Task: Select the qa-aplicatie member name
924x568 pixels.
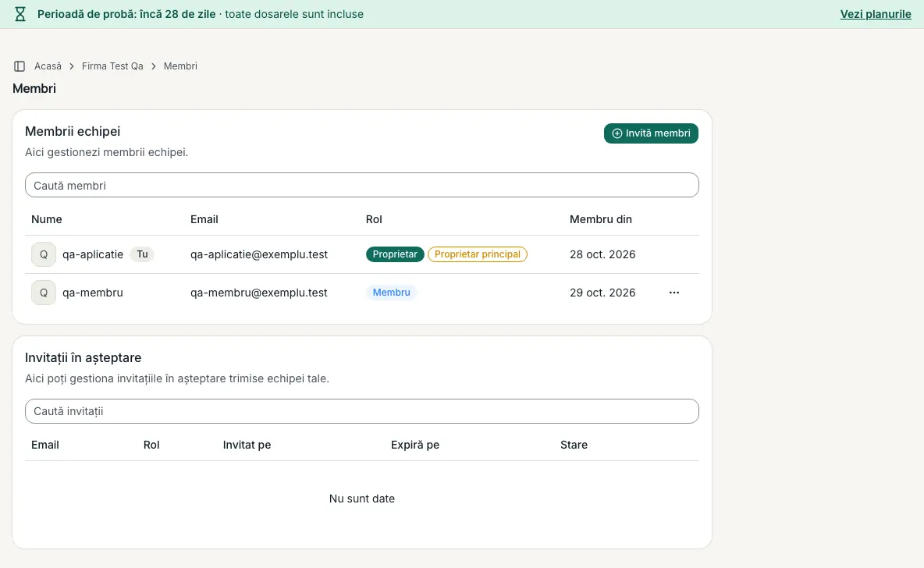Action: 93,254
